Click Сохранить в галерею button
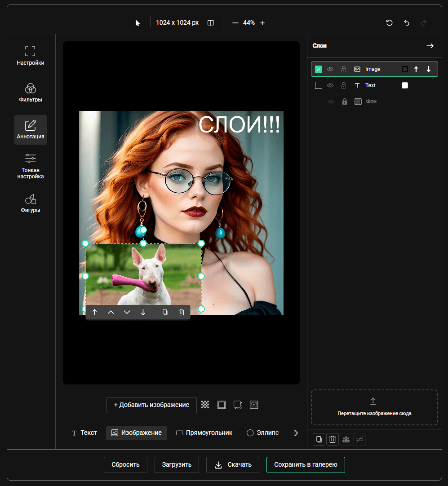 click(306, 464)
